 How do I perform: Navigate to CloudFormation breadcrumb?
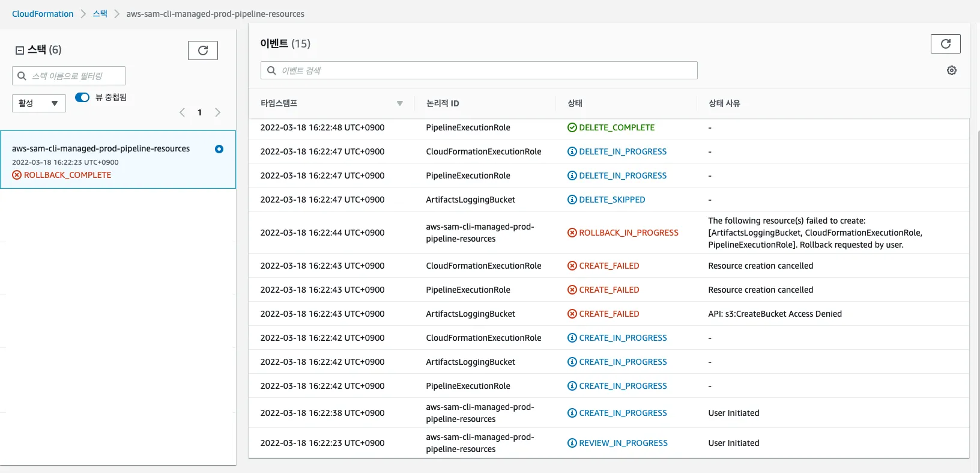[x=43, y=14]
